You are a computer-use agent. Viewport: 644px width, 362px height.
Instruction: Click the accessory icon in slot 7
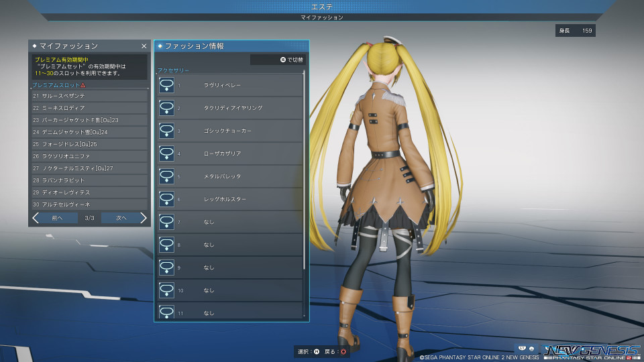(166, 222)
